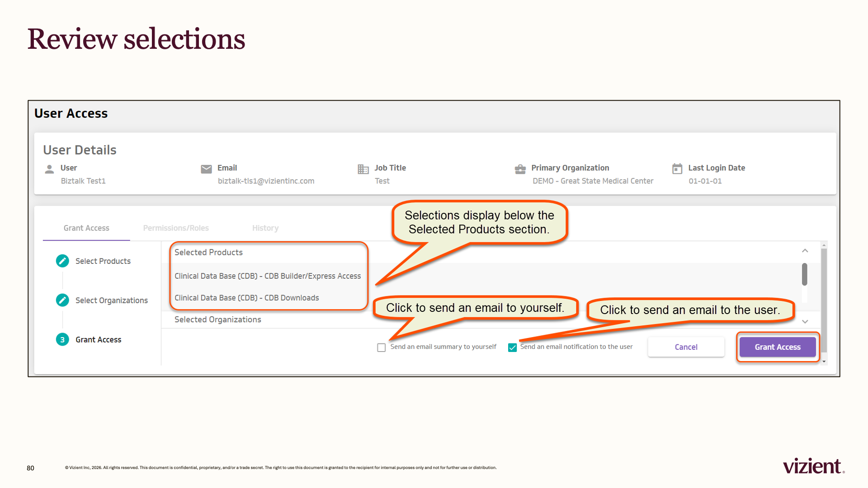This screenshot has width=868, height=488.
Task: Click the inner Selected Products scrollbar thumb
Action: (x=805, y=274)
